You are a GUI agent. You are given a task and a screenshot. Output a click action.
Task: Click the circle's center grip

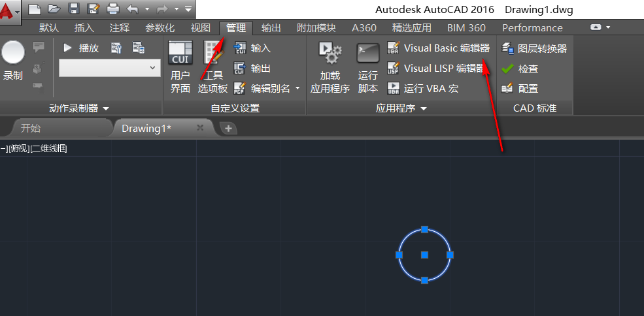pyautogui.click(x=425, y=255)
